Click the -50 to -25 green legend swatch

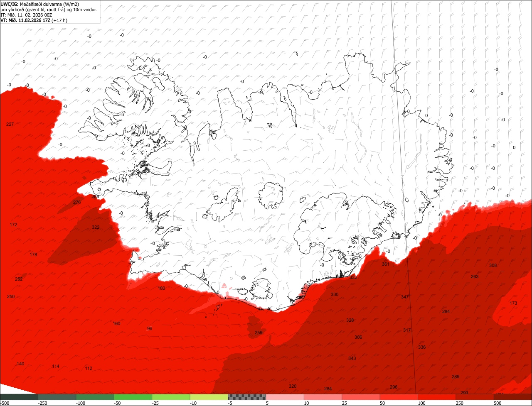(x=133, y=397)
